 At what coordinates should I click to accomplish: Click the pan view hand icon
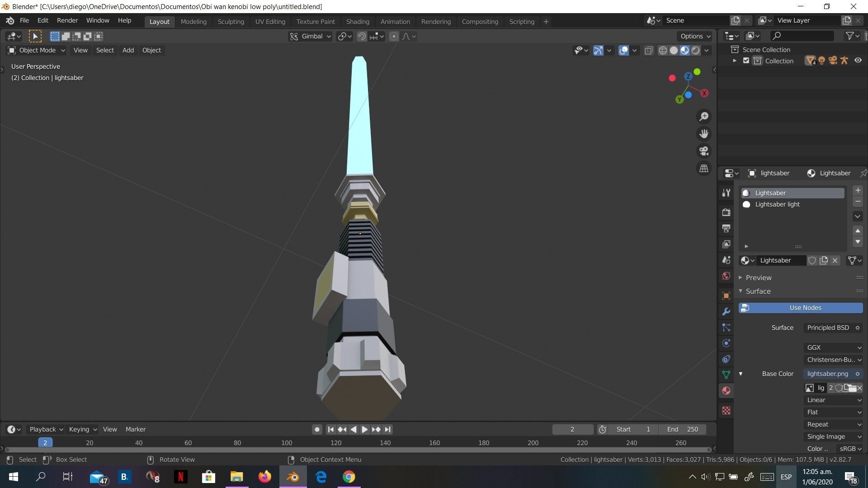point(704,134)
